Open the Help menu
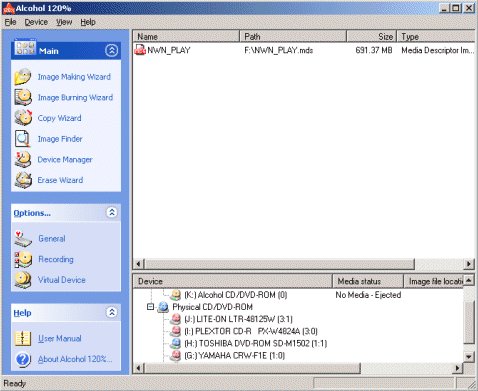478x391 pixels. tap(88, 22)
